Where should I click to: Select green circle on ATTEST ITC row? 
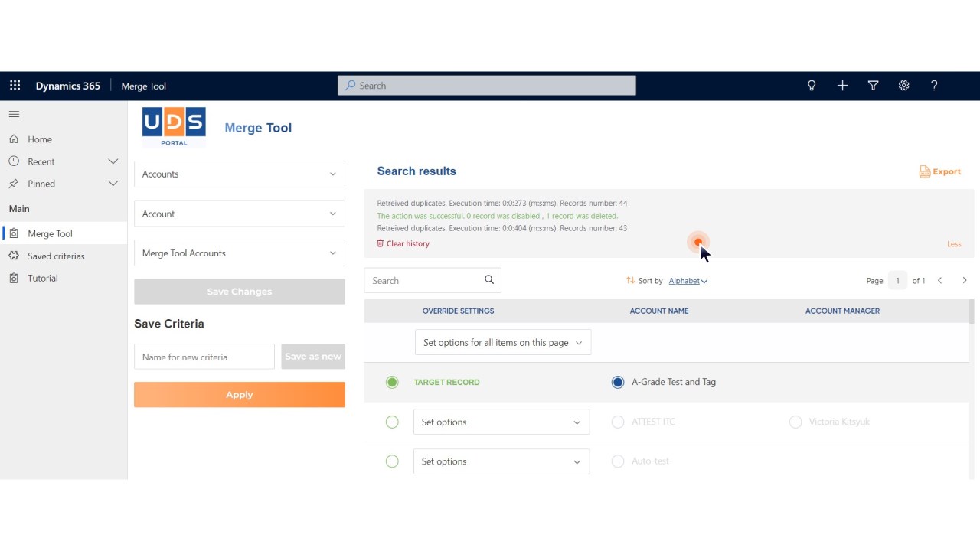coord(392,422)
